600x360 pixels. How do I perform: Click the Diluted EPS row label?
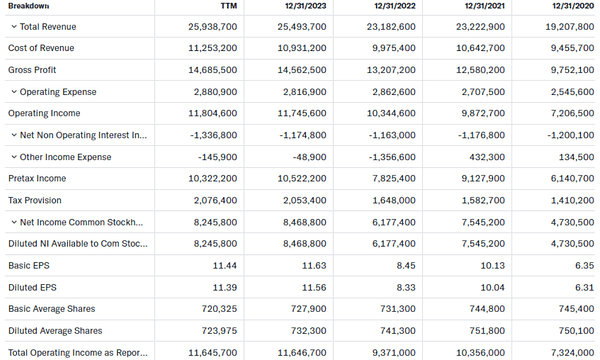[33, 288]
